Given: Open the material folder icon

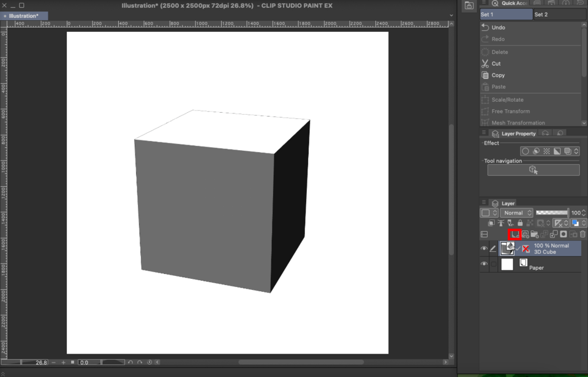Looking at the screenshot, I should [469, 6].
